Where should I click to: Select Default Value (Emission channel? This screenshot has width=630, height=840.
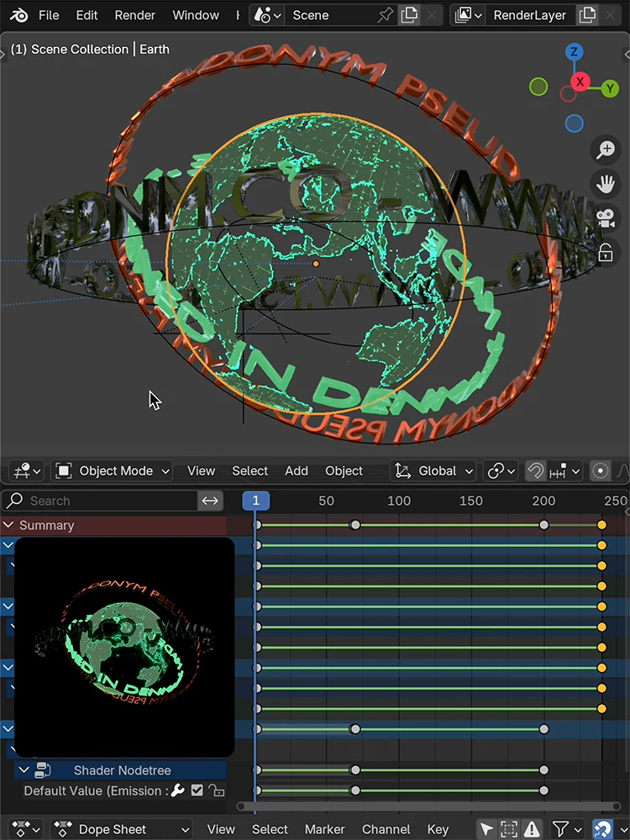(x=96, y=790)
